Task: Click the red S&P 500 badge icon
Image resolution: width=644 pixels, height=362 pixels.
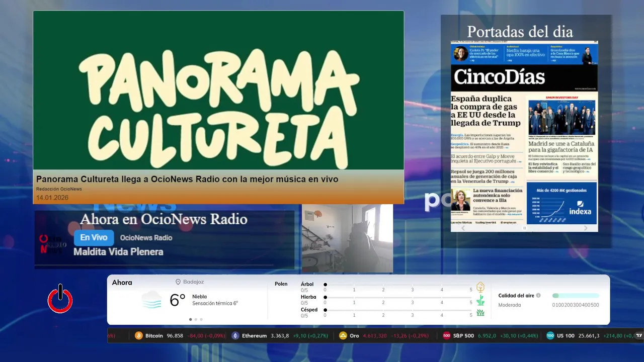Action: [x=446, y=336]
